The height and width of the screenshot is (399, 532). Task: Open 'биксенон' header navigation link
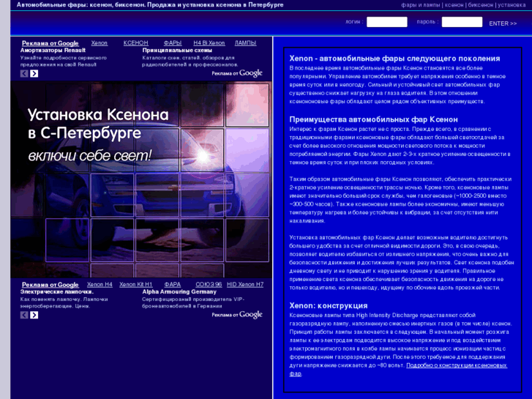pos(481,5)
